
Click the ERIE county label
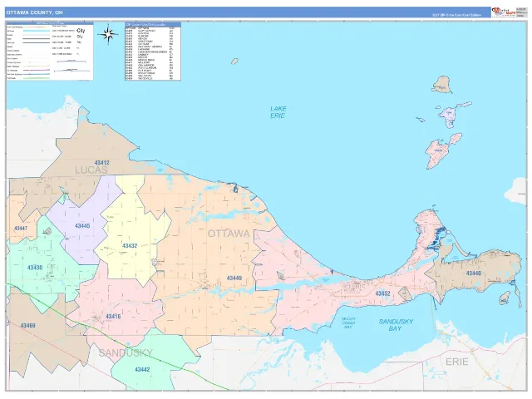point(457,362)
